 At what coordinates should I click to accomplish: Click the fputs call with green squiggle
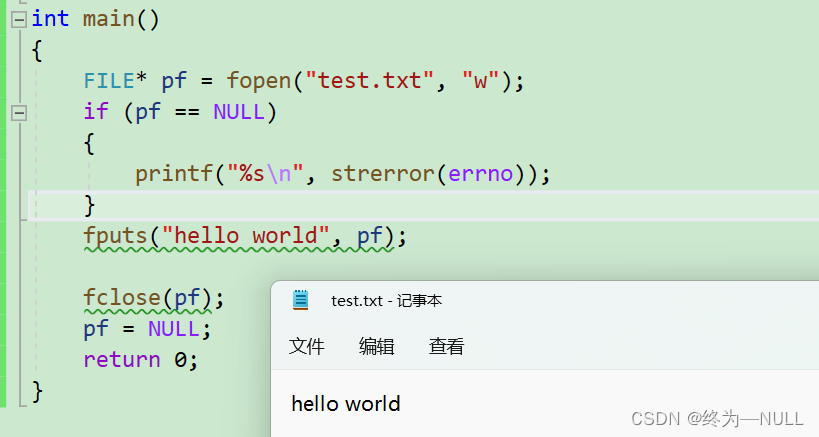pyautogui.click(x=116, y=237)
